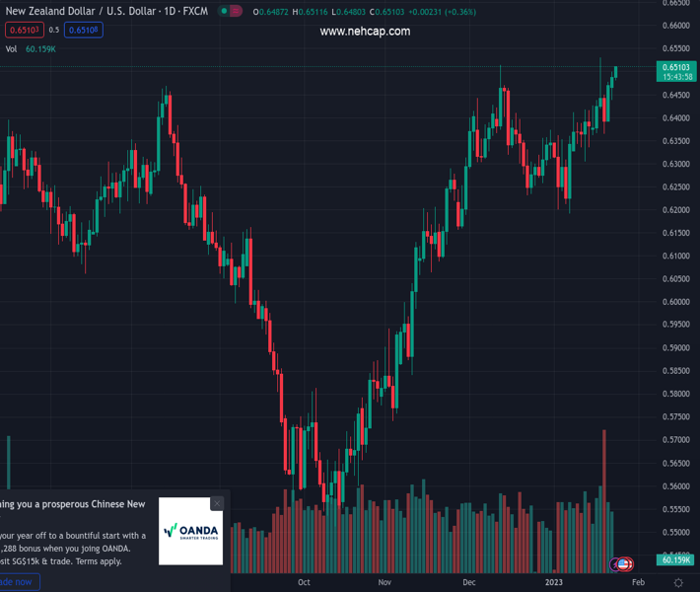Click the US flag economic event marker
700x592 pixels.
coord(624,564)
